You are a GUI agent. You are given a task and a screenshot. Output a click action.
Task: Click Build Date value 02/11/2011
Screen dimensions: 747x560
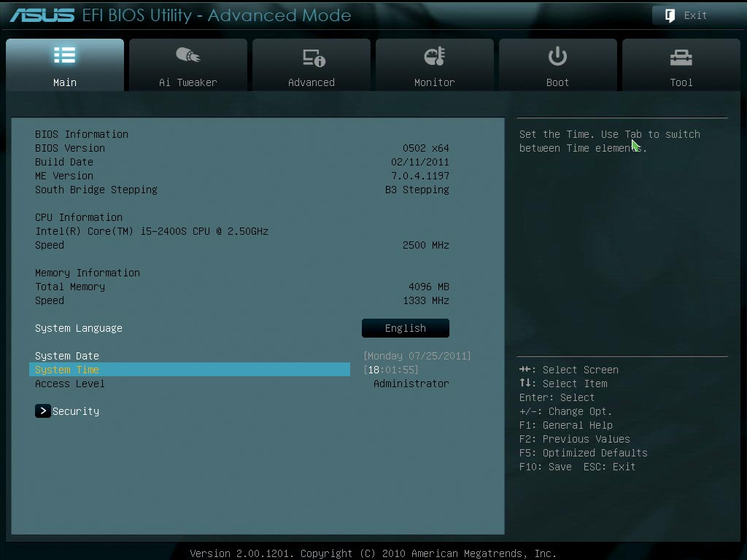419,162
